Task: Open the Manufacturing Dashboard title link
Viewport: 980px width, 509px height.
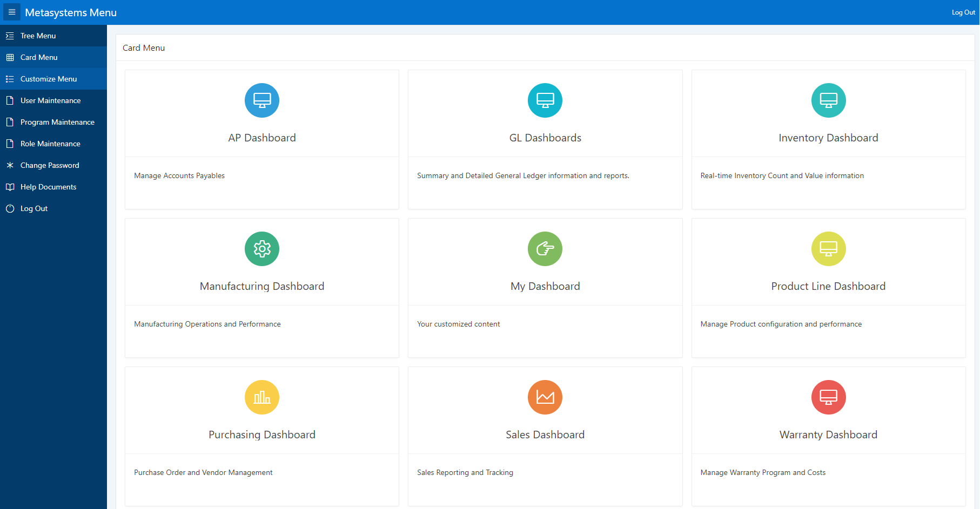Action: pyautogui.click(x=262, y=286)
